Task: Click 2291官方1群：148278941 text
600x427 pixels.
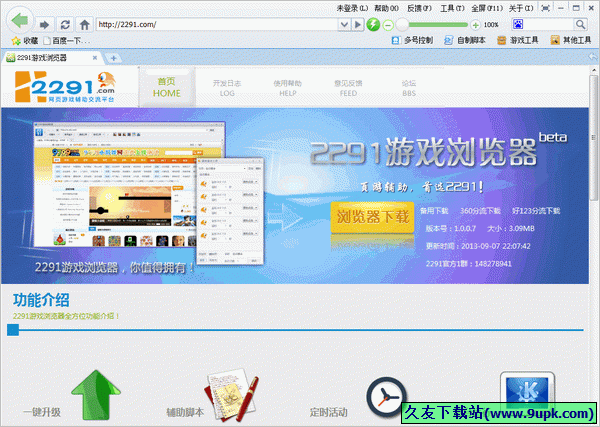Action: point(469,264)
